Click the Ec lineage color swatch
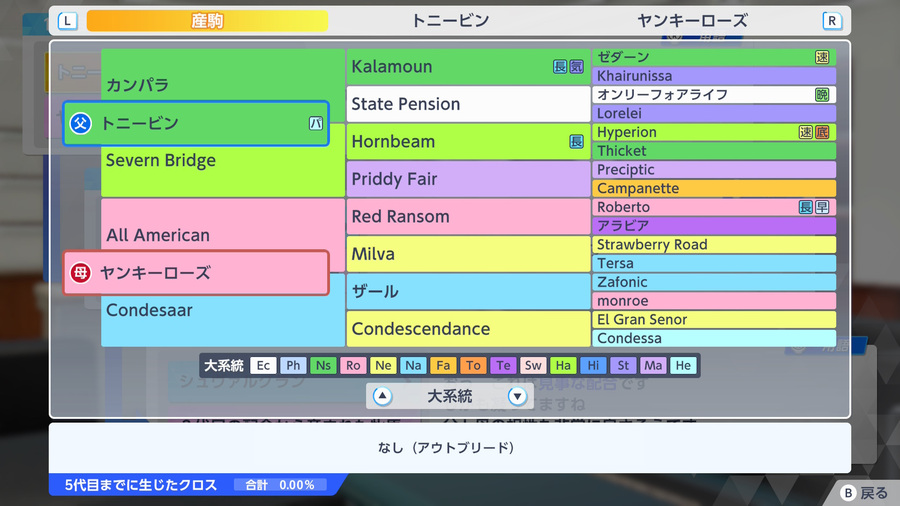Viewport: 900px width, 506px height. 263,365
